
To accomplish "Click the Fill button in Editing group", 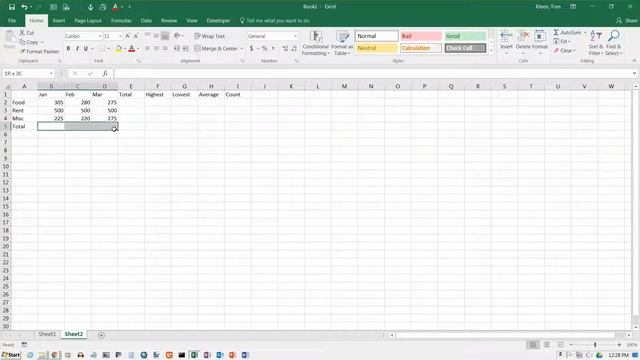I will click(x=562, y=42).
